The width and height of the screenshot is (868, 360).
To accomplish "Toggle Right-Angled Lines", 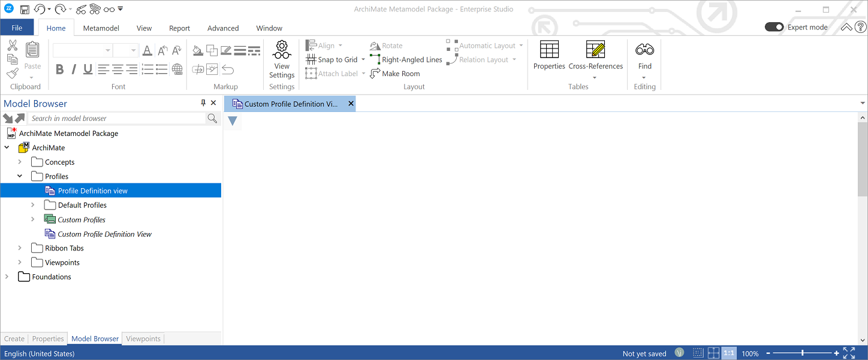I will 406,60.
